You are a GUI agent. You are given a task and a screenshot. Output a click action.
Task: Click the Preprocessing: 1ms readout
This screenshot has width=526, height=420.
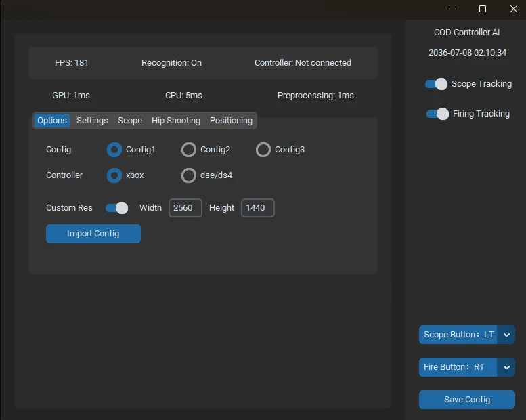pyautogui.click(x=315, y=96)
